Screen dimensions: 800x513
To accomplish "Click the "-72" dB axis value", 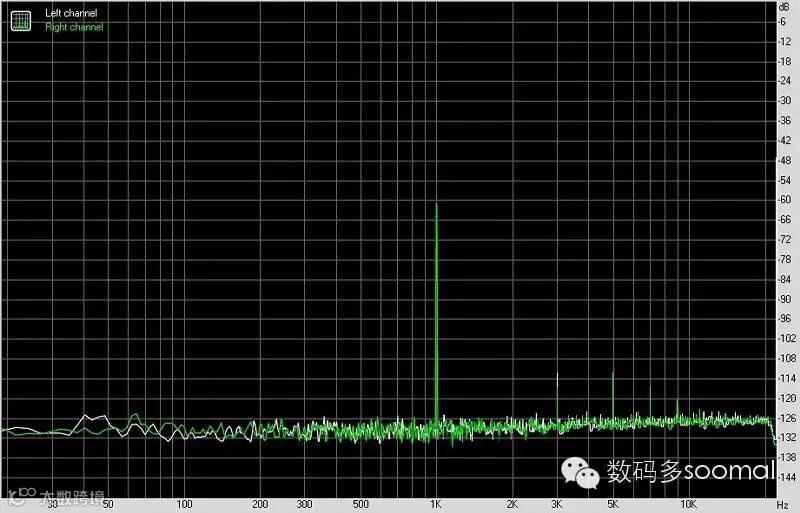I will [784, 240].
